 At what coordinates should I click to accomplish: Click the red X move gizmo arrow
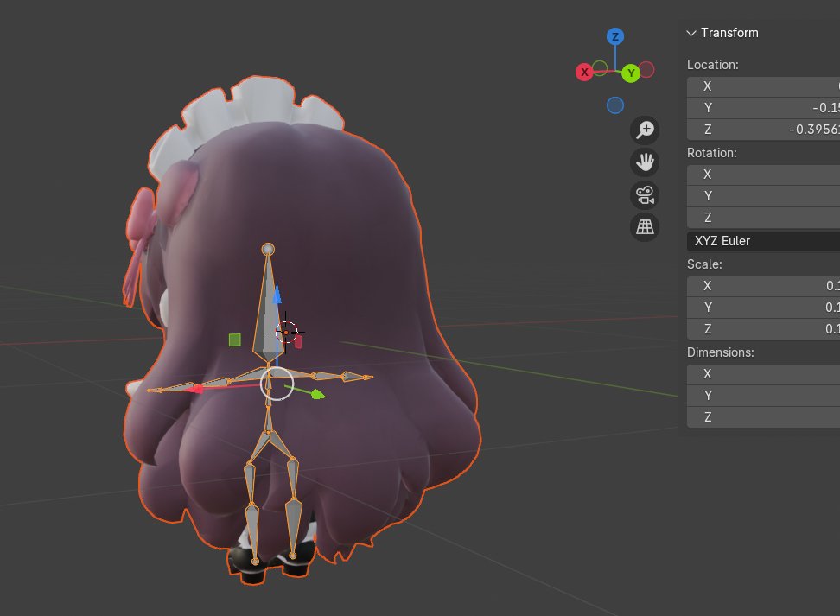pyautogui.click(x=195, y=389)
